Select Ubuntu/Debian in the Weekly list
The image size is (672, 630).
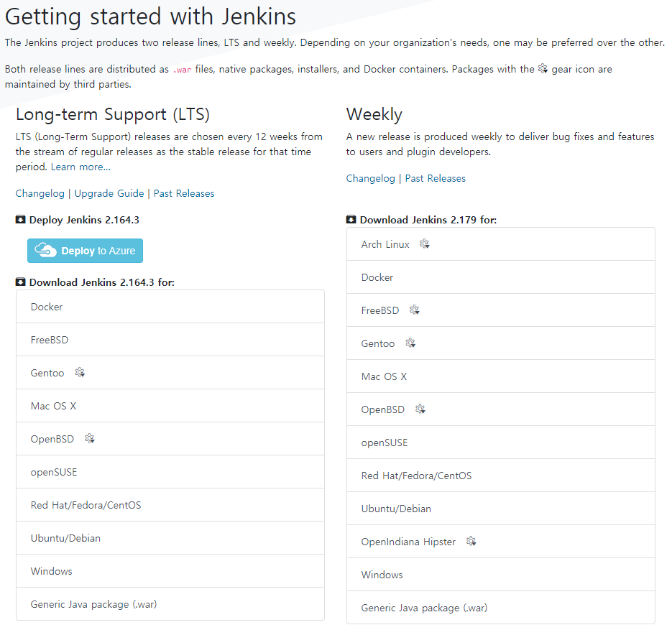(501, 509)
